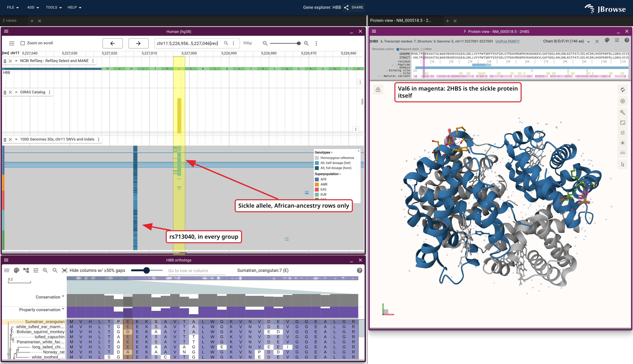
Task: Open the tree settings icon in HBB orthologs
Action: pyautogui.click(x=26, y=270)
